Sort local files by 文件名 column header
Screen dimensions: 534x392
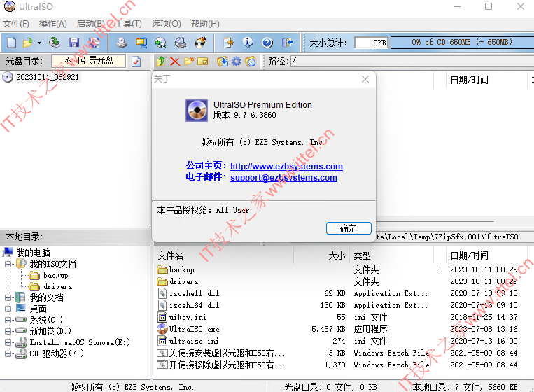pos(223,255)
